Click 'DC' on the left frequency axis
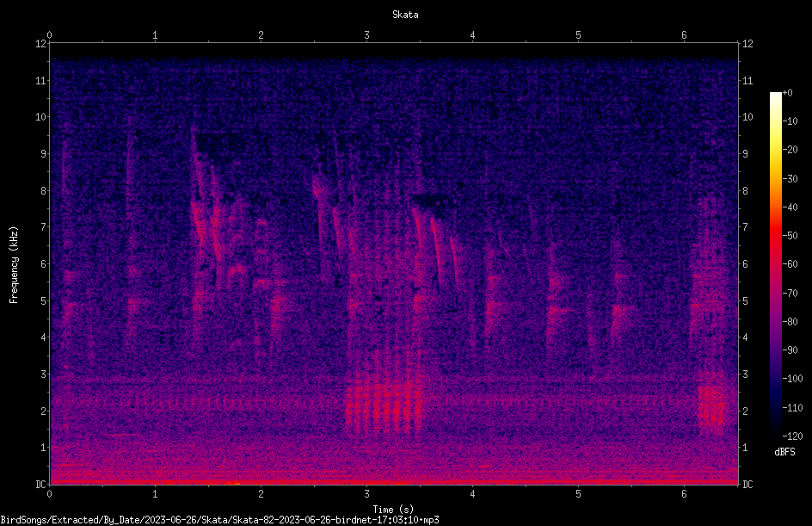The image size is (812, 526). point(41,485)
